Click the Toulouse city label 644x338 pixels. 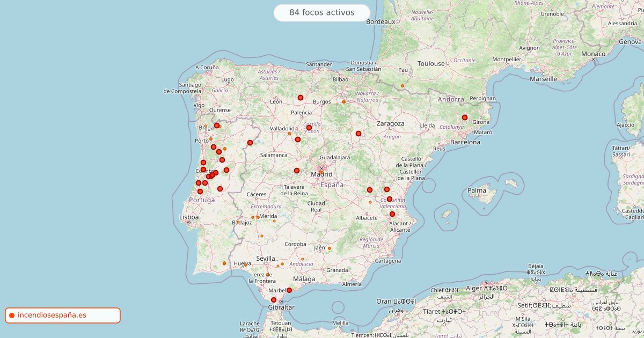[431, 63]
